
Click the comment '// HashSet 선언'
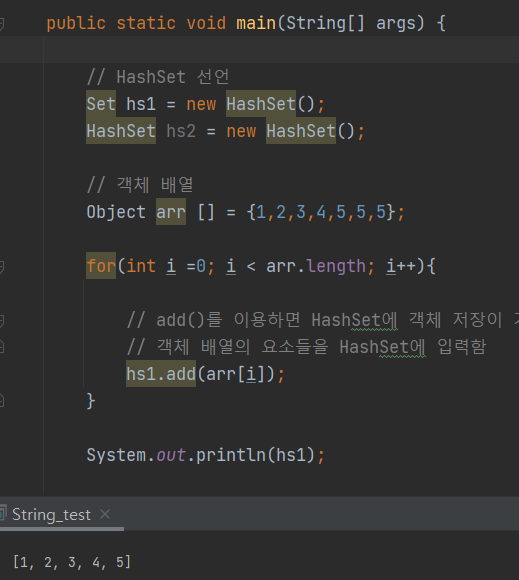pos(158,77)
